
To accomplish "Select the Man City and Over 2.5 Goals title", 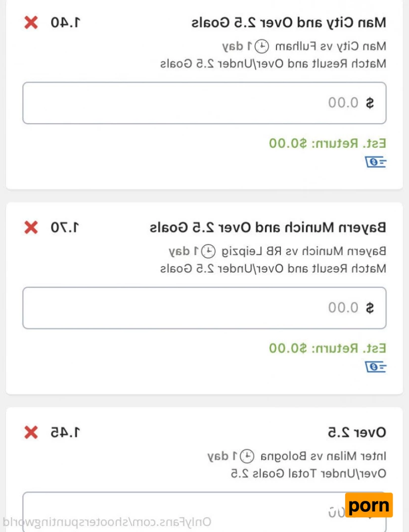I will pyautogui.click(x=288, y=22).
